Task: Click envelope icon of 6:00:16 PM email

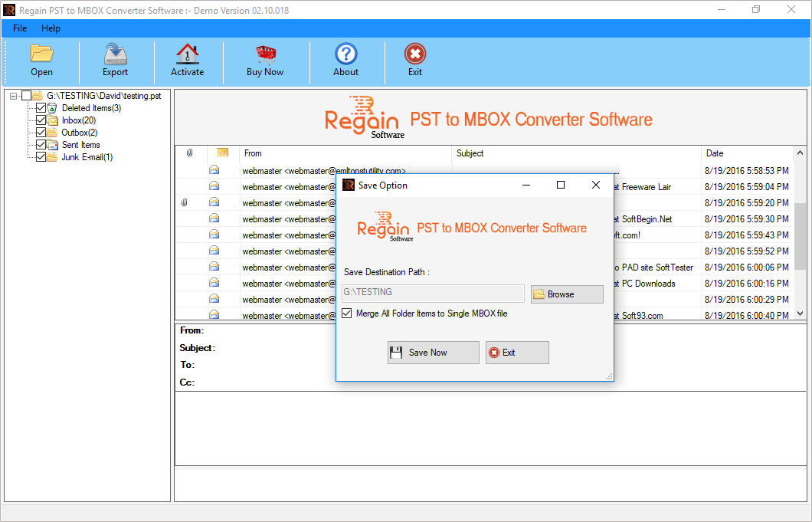Action: 214,283
